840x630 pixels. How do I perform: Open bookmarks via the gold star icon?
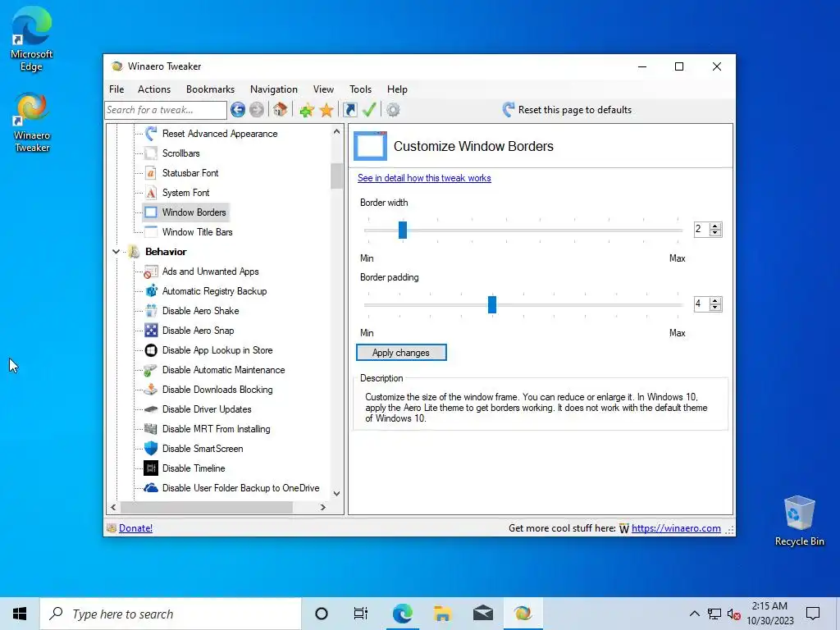tap(326, 110)
